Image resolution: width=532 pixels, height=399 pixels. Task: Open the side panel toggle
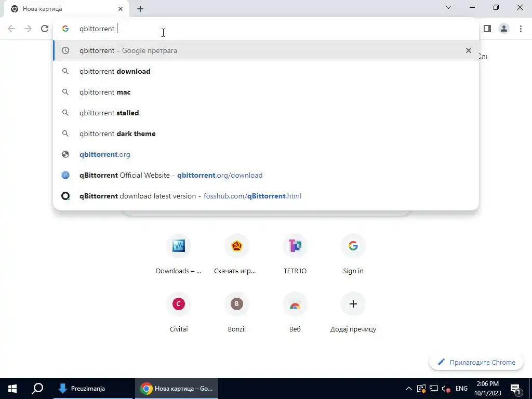pyautogui.click(x=487, y=29)
